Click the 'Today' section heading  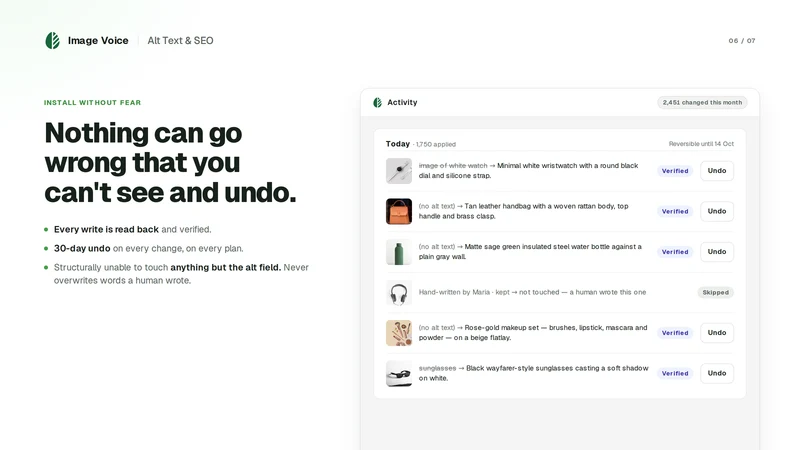pyautogui.click(x=397, y=144)
